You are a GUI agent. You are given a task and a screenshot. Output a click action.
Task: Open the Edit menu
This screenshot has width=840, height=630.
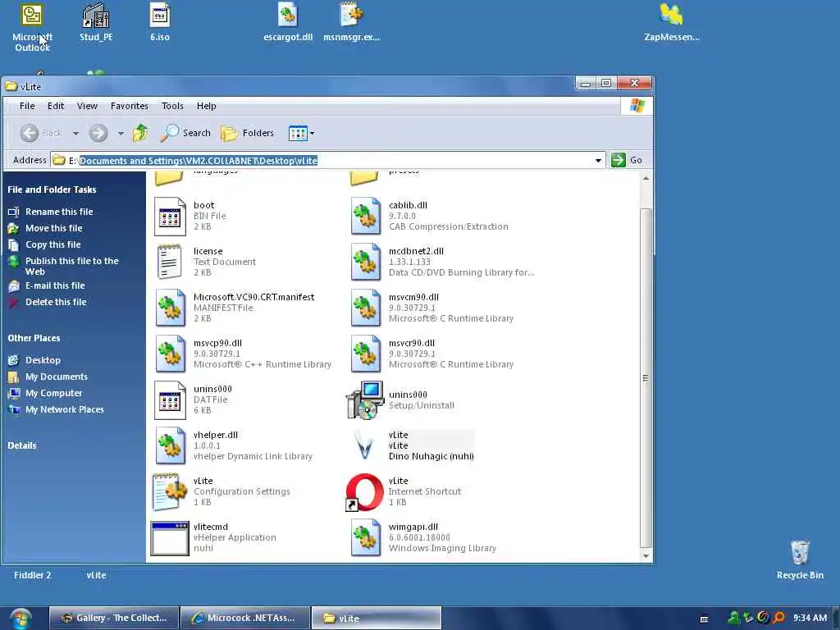click(56, 106)
